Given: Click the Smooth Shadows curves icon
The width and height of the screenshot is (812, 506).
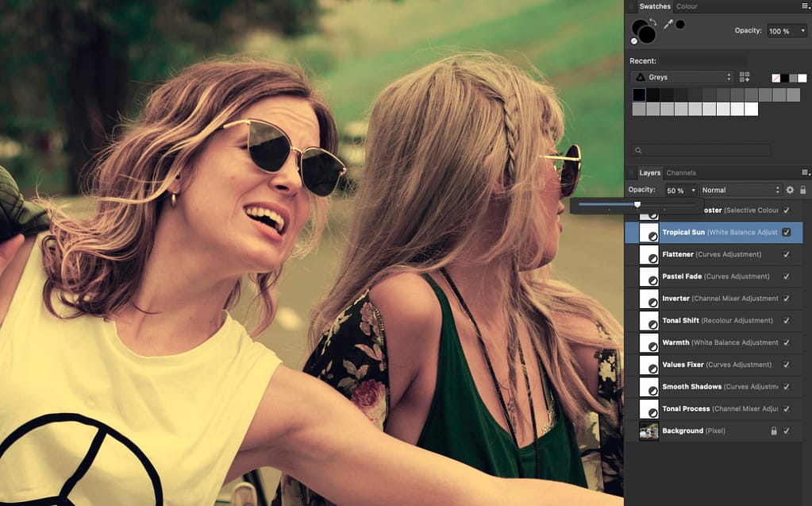Looking at the screenshot, I should (x=648, y=387).
